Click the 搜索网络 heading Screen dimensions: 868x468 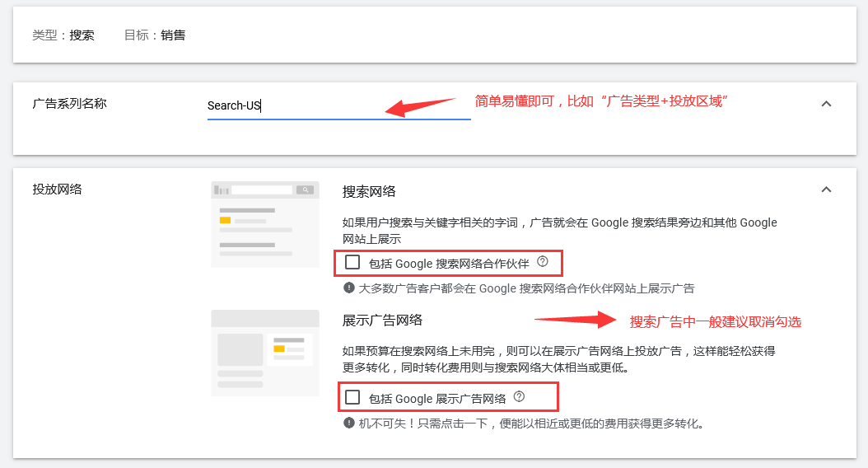coord(369,192)
